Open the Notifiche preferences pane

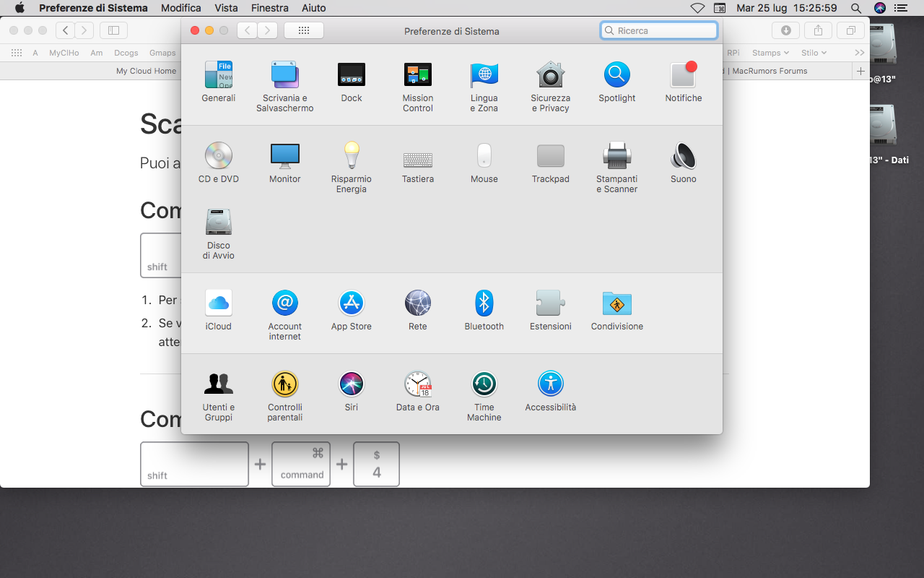(684, 82)
